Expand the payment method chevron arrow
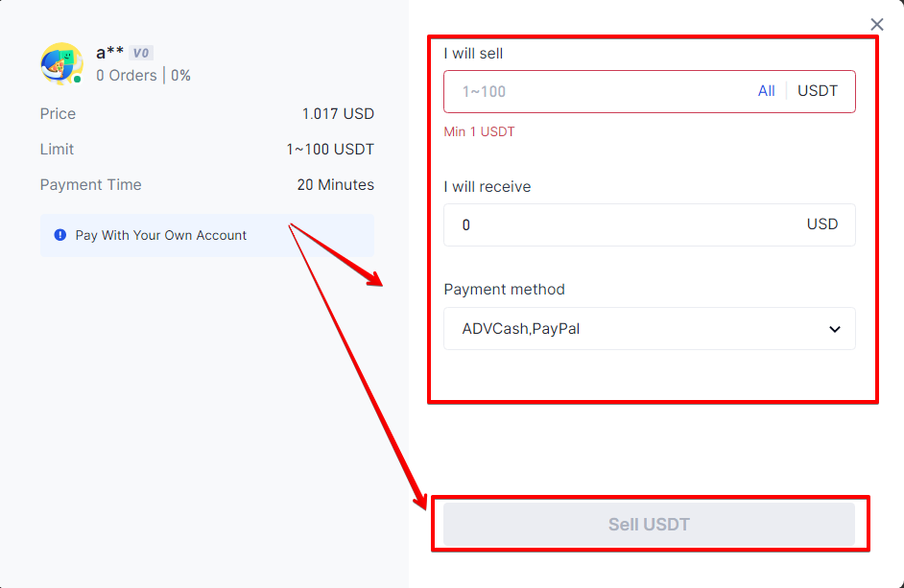 (x=834, y=329)
